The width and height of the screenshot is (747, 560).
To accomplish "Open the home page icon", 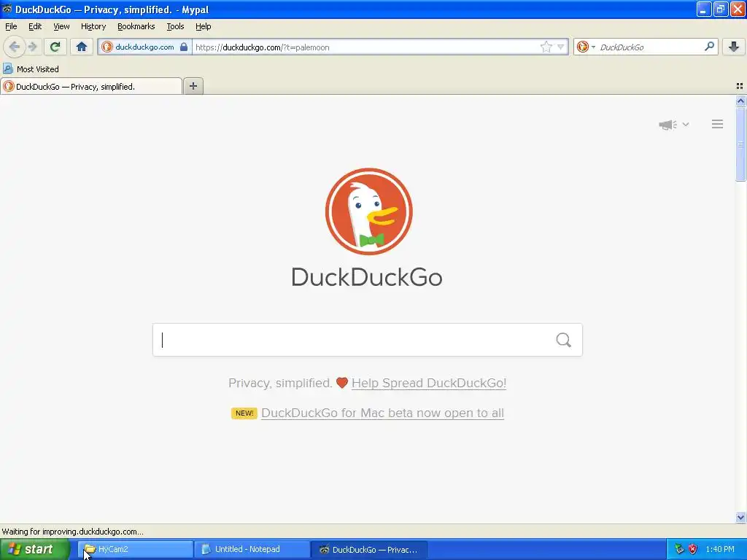I will click(x=82, y=47).
